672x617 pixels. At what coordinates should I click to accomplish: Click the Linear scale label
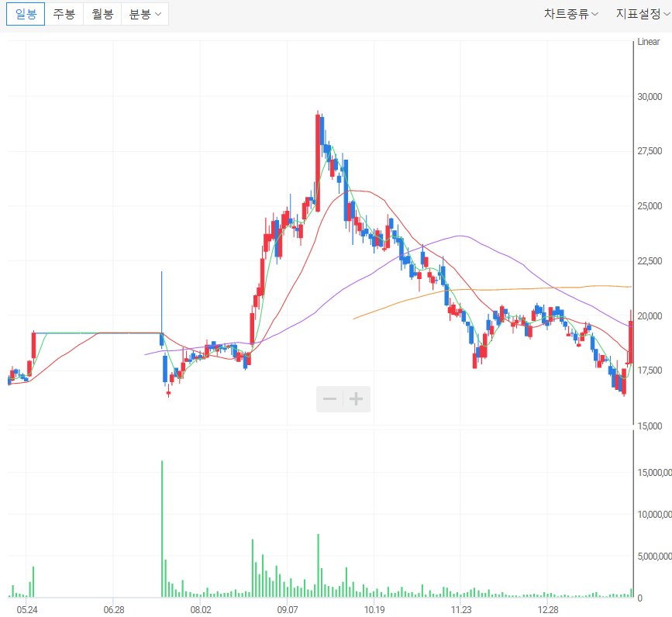point(649,42)
